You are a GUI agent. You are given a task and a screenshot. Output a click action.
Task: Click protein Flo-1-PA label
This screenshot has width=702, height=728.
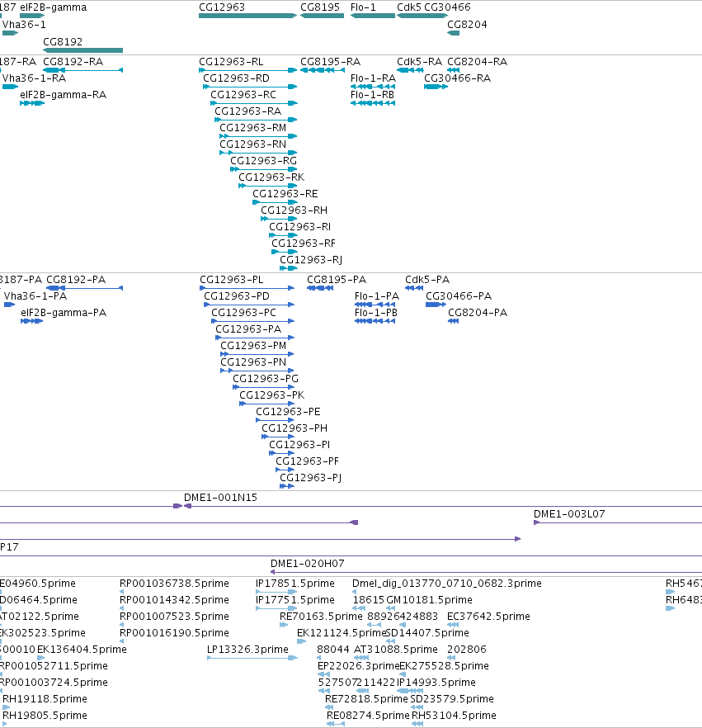tap(377, 296)
